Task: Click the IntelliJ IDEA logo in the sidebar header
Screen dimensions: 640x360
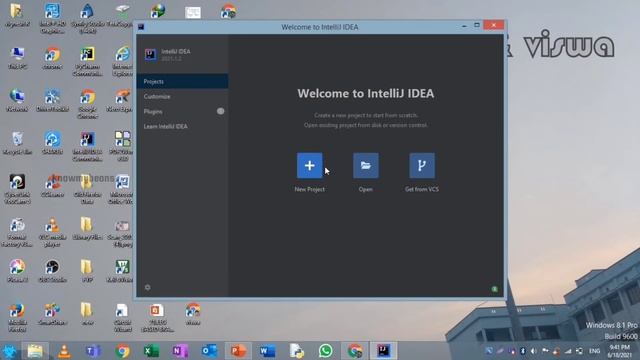Action: [x=150, y=54]
